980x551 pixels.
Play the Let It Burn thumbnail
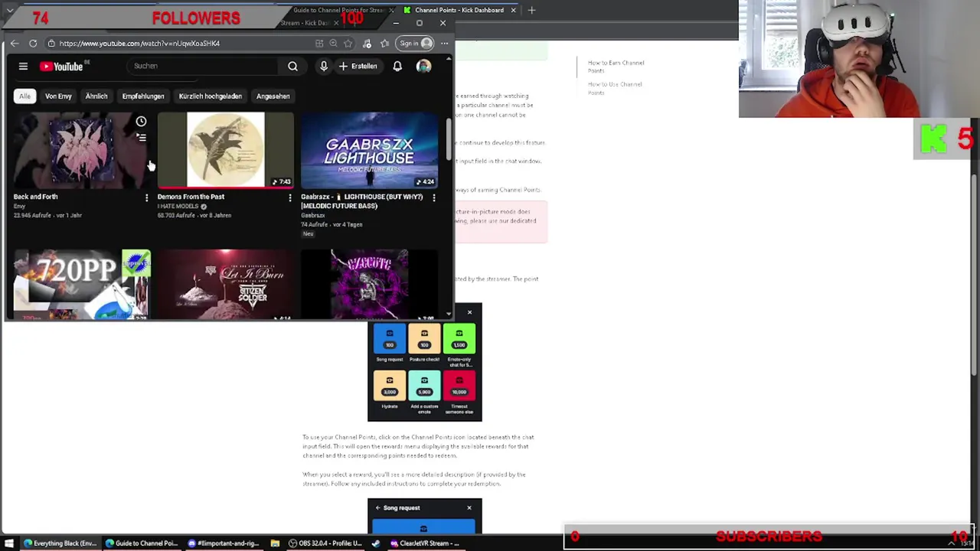225,284
